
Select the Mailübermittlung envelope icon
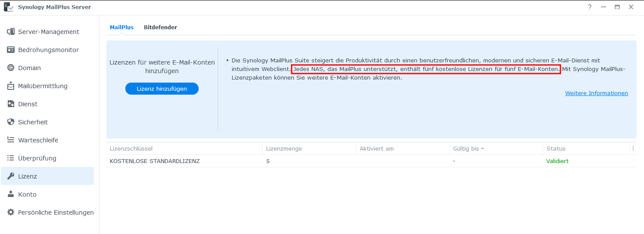click(x=11, y=86)
